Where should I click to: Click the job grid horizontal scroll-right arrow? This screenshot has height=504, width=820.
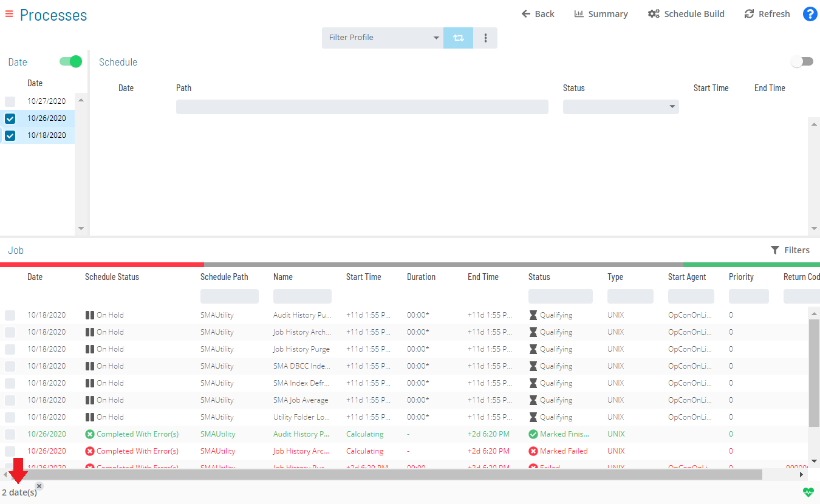(x=801, y=474)
